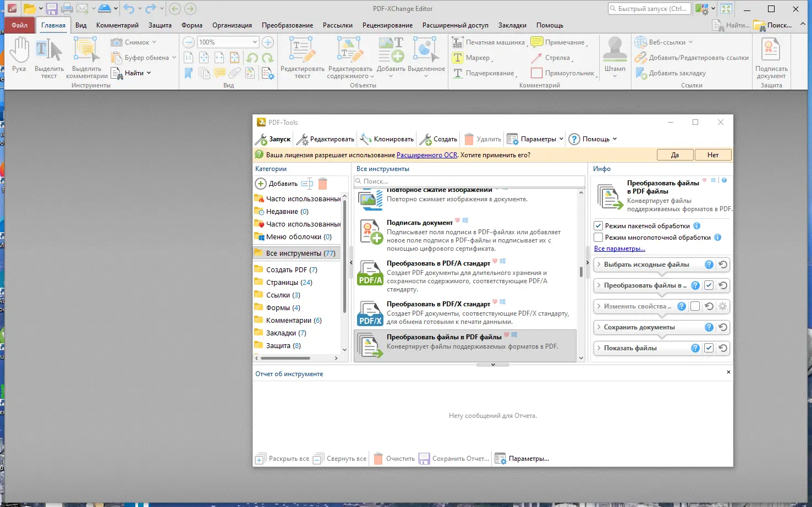Open the Файл menu
Image resolution: width=812 pixels, height=507 pixels.
point(19,25)
